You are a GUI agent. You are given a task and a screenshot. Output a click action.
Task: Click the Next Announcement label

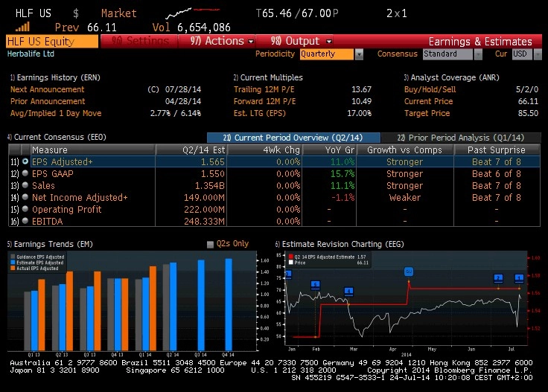click(x=47, y=89)
